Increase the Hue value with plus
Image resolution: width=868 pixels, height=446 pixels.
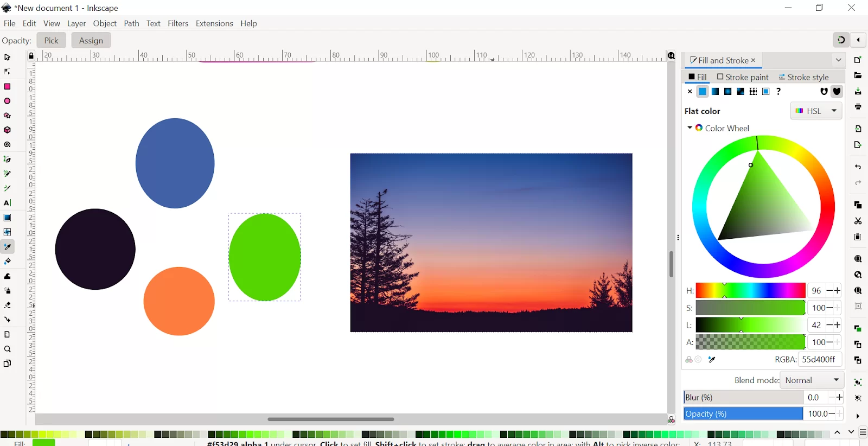click(838, 290)
